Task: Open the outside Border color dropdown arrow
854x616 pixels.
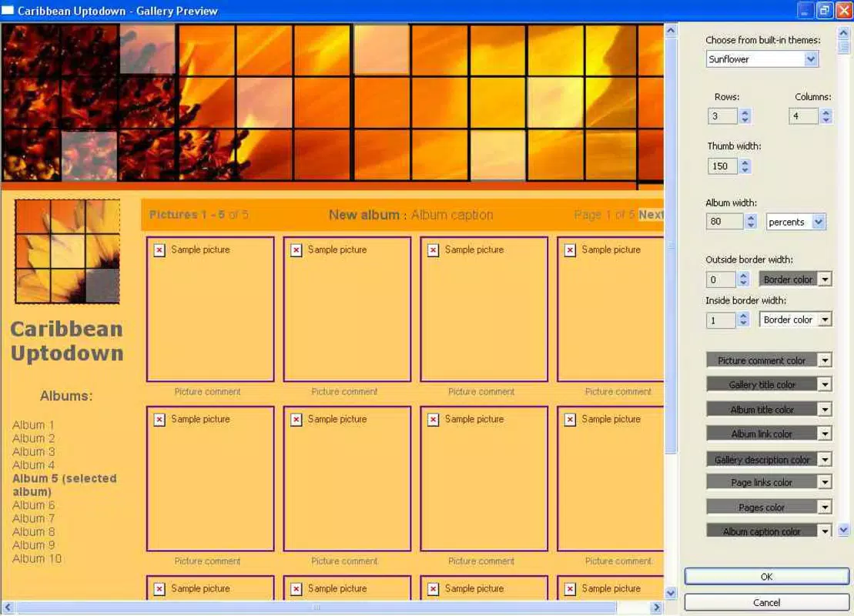Action: [x=826, y=280]
